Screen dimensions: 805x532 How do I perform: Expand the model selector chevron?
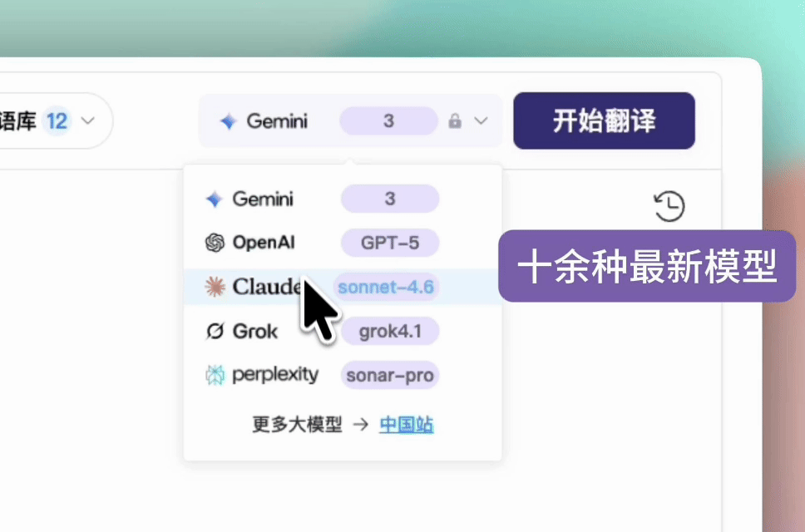(x=481, y=121)
